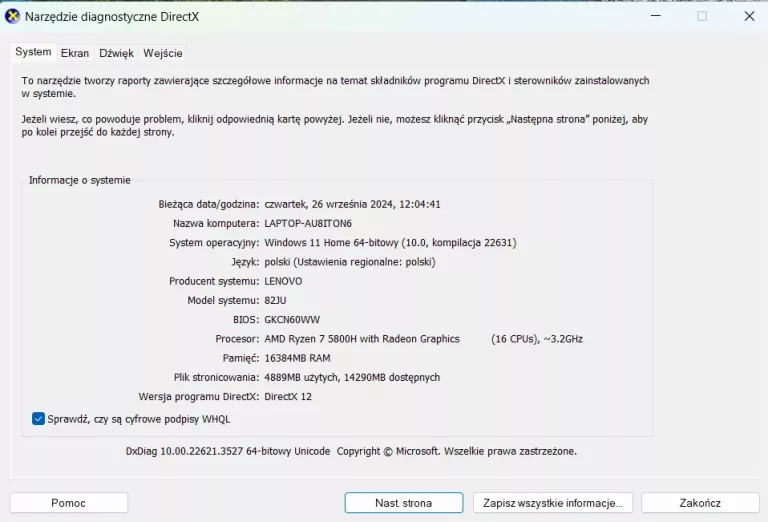The height and width of the screenshot is (522, 768).
Task: Click the computer name LAPTOP-AU8ITON6
Action: (x=308, y=223)
